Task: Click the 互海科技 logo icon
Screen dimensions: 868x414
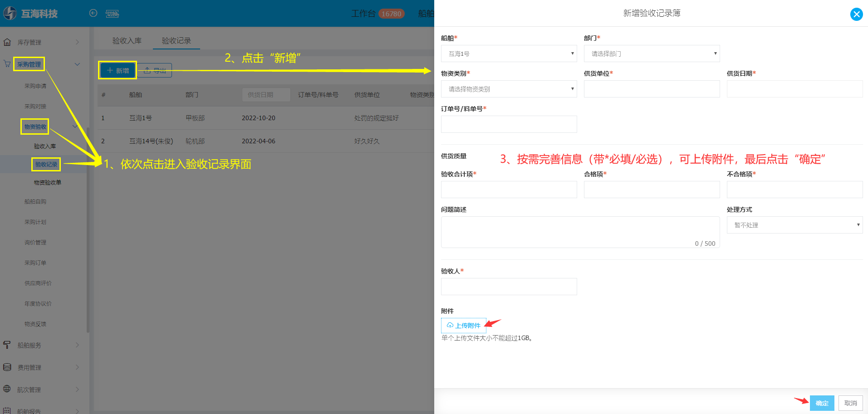Action: click(x=10, y=13)
